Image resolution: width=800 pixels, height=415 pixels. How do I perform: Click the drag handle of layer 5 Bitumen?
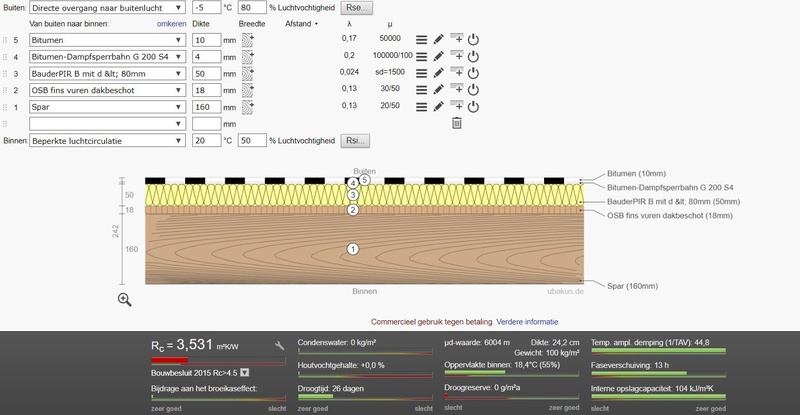pyautogui.click(x=5, y=40)
